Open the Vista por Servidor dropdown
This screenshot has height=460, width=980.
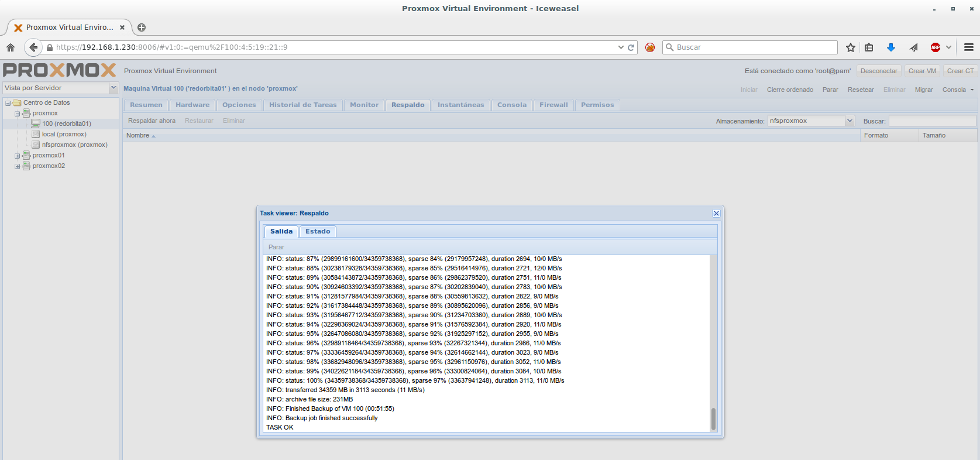pyautogui.click(x=114, y=88)
